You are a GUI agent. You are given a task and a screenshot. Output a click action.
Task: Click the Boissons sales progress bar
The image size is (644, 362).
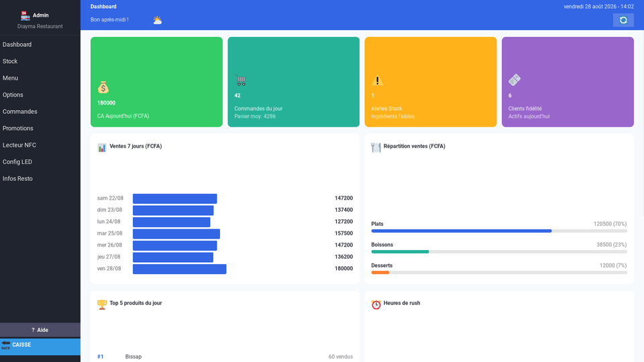tap(499, 251)
